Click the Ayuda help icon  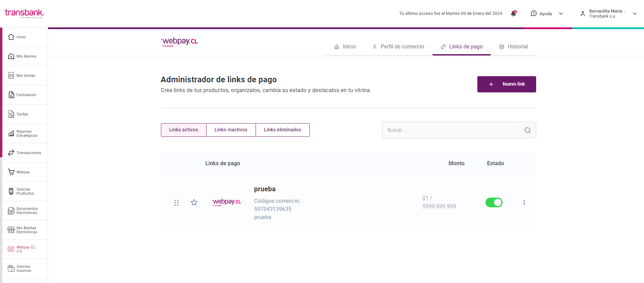pos(534,14)
